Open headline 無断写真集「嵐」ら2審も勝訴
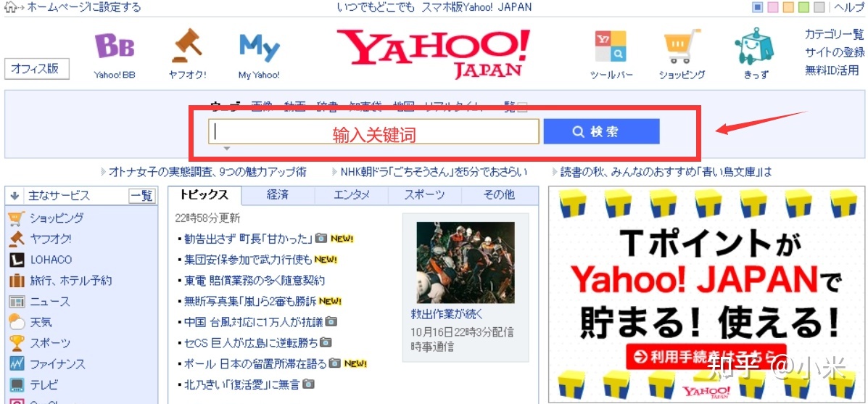Image resolution: width=868 pixels, height=404 pixels. coord(250,301)
